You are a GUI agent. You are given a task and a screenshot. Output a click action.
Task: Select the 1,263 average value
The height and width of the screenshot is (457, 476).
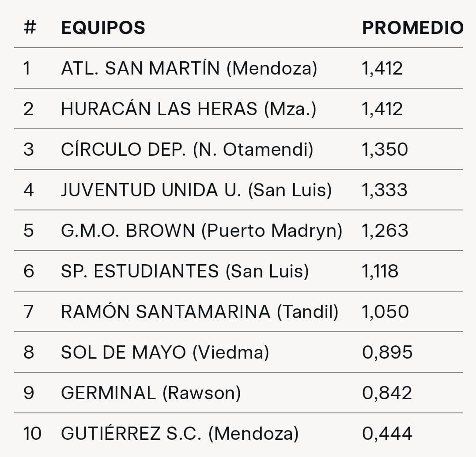tap(385, 231)
